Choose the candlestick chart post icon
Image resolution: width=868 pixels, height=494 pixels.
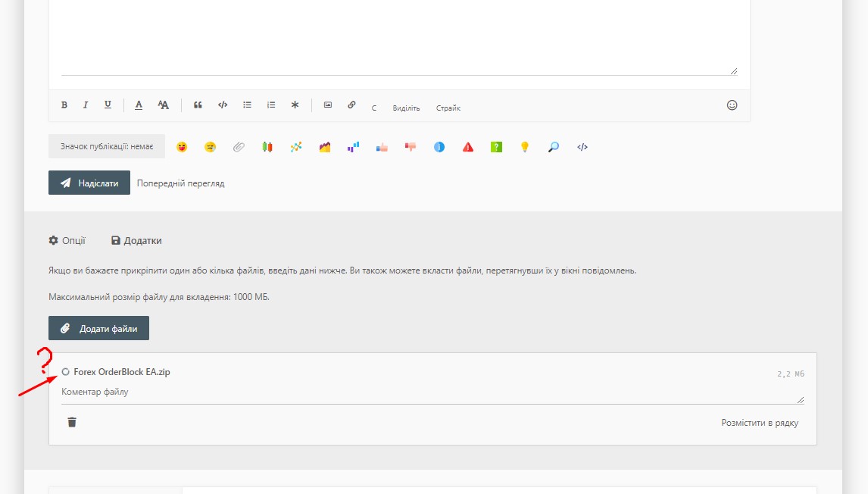click(267, 147)
